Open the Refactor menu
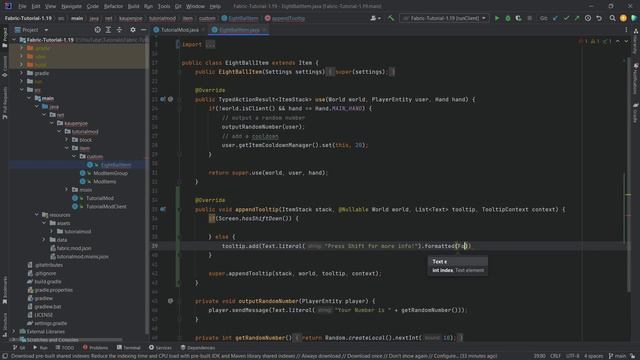Screen dimensions: 640x360 point(113,6)
